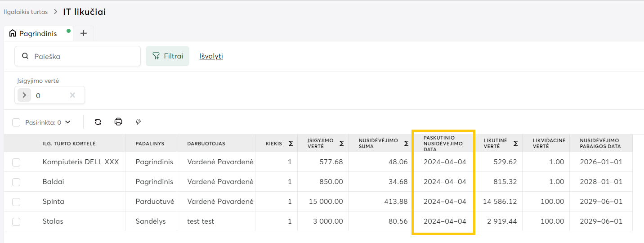Click the Išvalyti link
Screen dimensions: 644x243
pyautogui.click(x=211, y=56)
